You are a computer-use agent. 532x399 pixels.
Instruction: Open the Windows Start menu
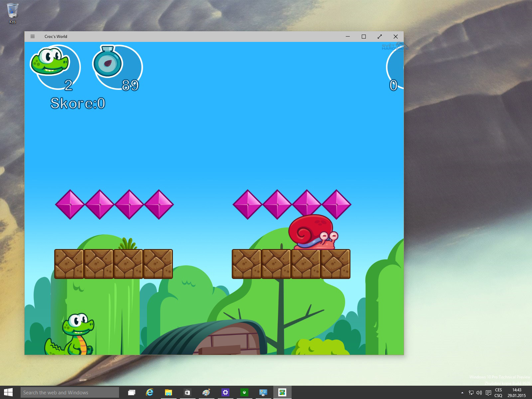[8, 392]
